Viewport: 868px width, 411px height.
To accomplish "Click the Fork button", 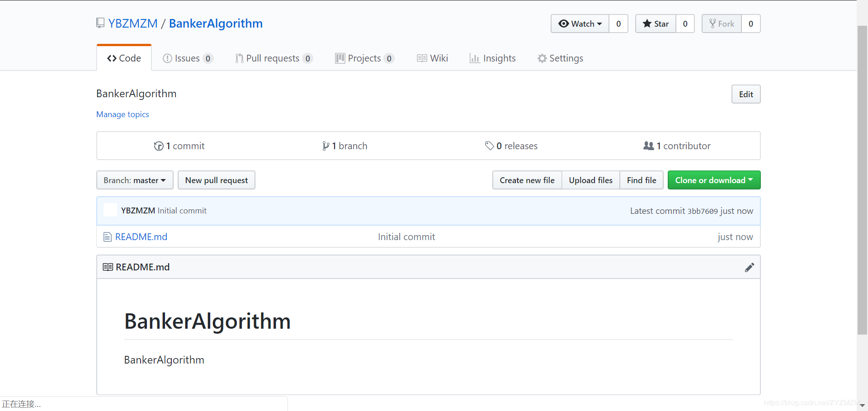I will click(722, 24).
